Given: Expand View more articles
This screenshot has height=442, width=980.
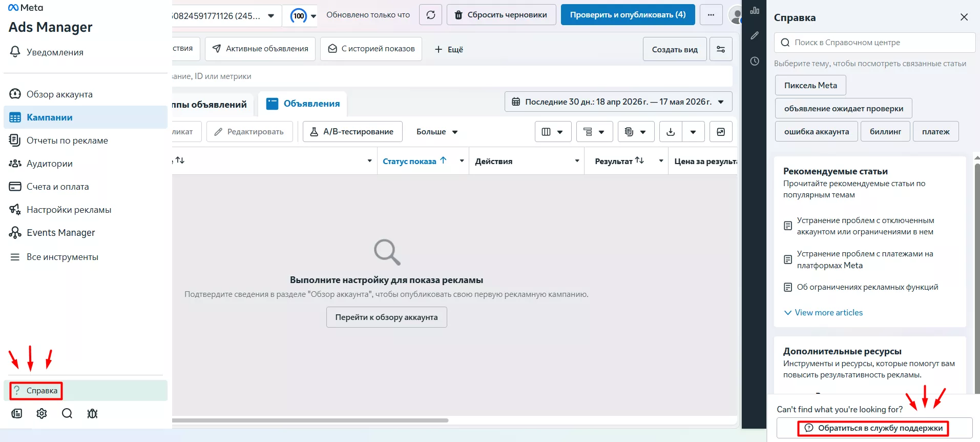Looking at the screenshot, I should [823, 313].
